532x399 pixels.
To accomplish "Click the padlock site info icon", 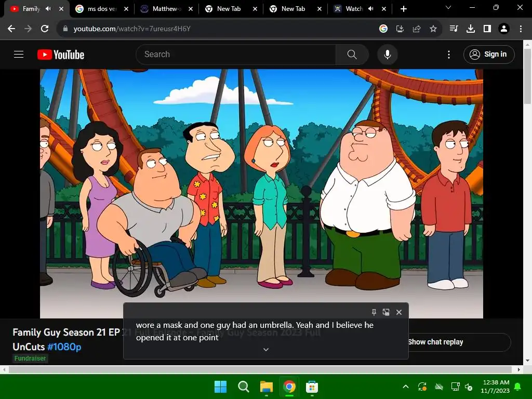I will coord(65,29).
